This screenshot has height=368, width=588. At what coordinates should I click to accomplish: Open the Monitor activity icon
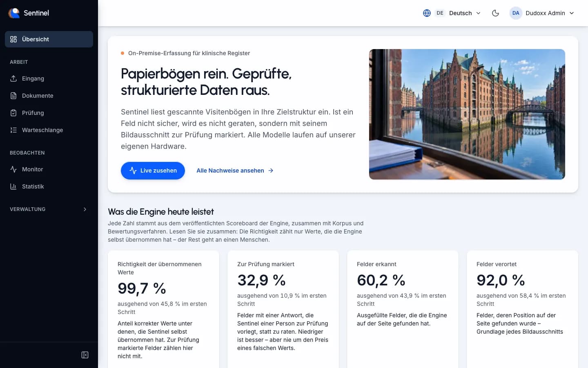pyautogui.click(x=13, y=169)
